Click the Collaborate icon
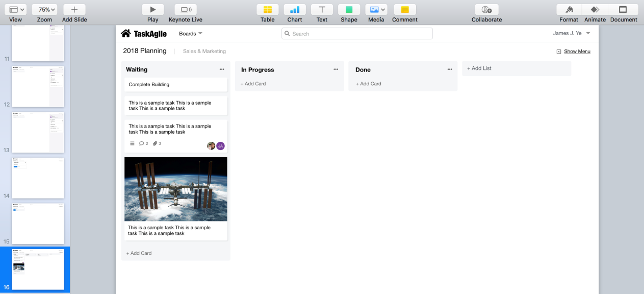The height and width of the screenshot is (294, 644). pos(486,10)
